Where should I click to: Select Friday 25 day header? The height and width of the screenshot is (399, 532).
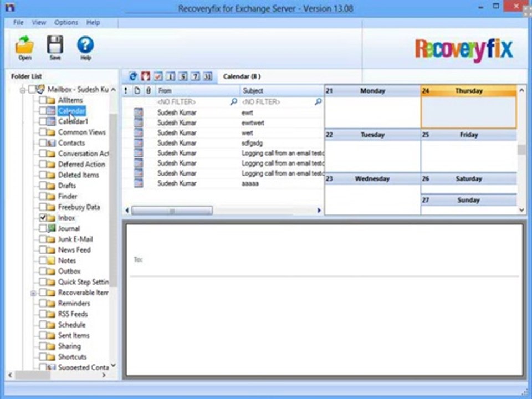469,135
